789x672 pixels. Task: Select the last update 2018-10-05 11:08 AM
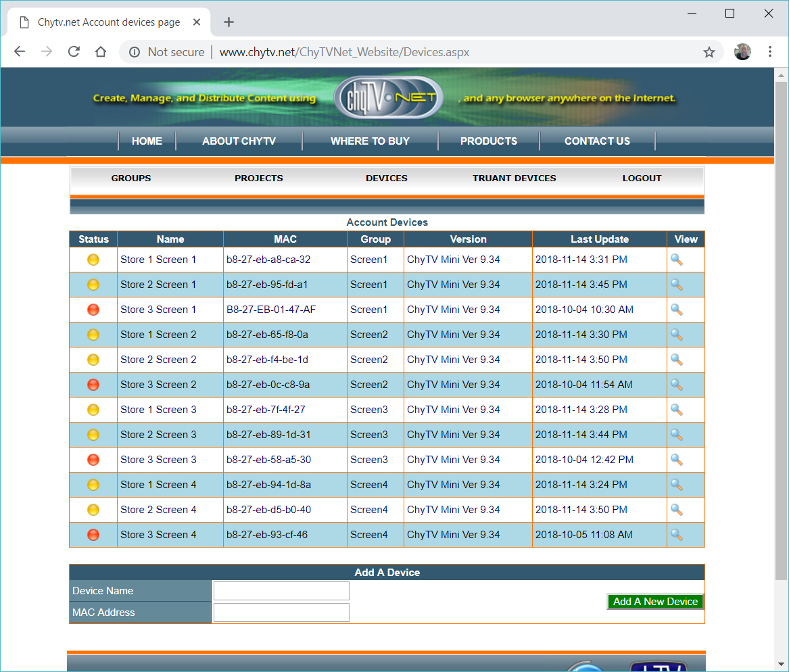[583, 535]
